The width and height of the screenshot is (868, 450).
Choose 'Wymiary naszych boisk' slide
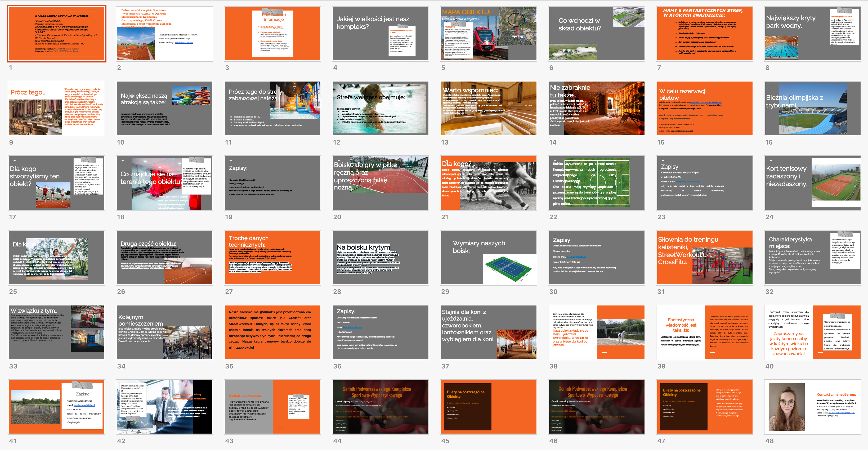tap(488, 258)
